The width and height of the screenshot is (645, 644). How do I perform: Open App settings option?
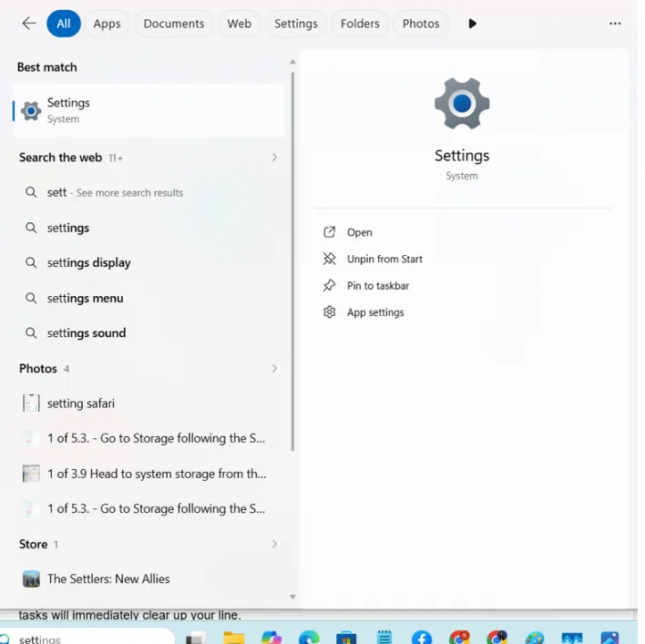(x=375, y=312)
